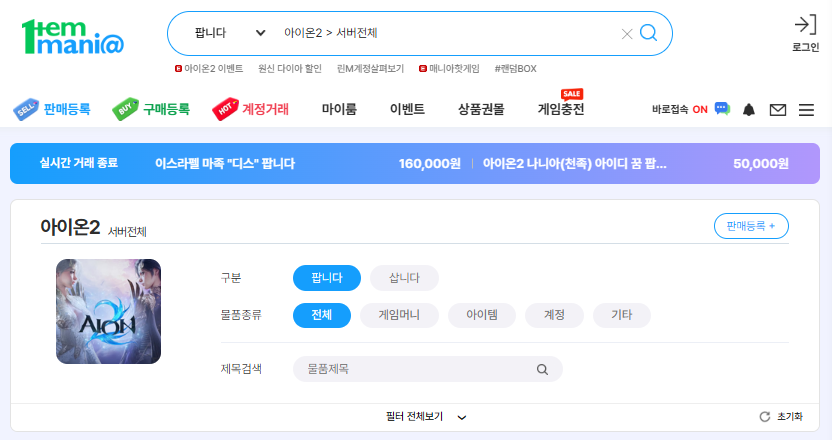The width and height of the screenshot is (832, 440).
Task: Click magnifier icon in title search
Action: (x=542, y=369)
